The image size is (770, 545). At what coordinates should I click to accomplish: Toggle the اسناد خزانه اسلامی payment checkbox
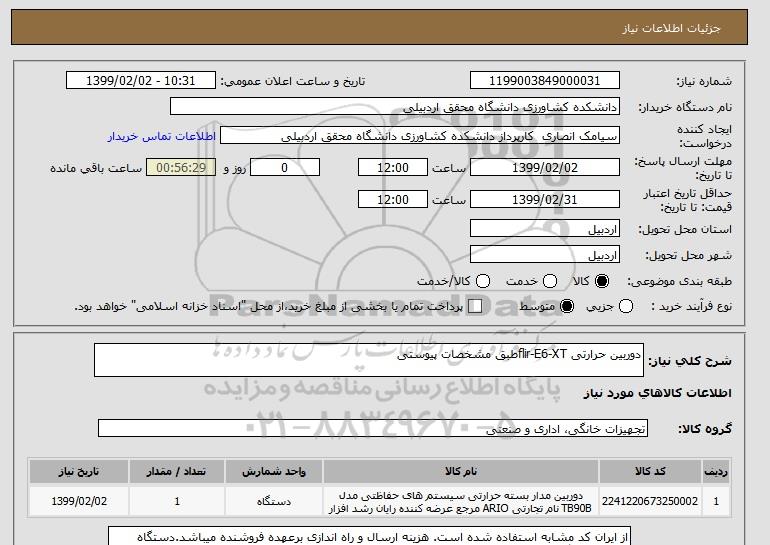[475, 306]
